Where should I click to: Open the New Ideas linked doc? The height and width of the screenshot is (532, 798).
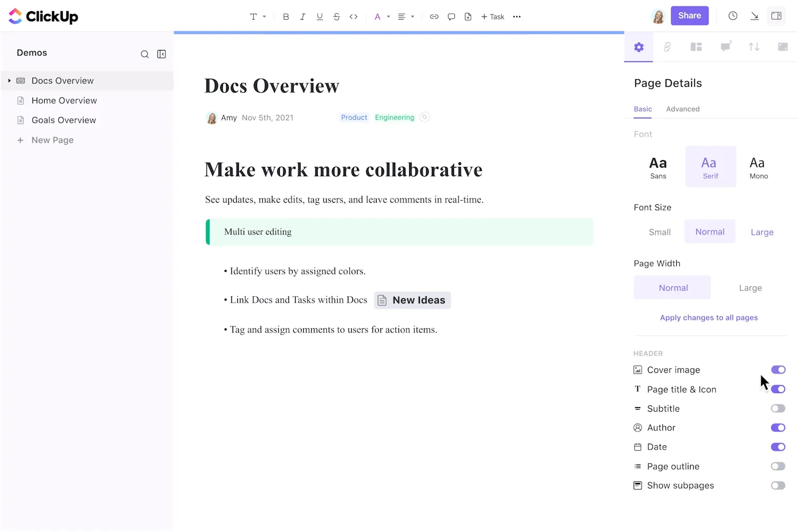coord(412,300)
